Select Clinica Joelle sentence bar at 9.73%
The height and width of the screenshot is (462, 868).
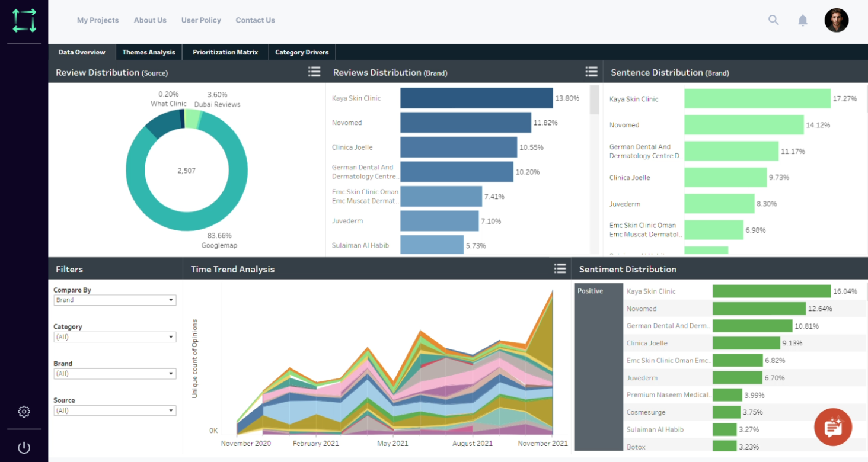pos(725,177)
